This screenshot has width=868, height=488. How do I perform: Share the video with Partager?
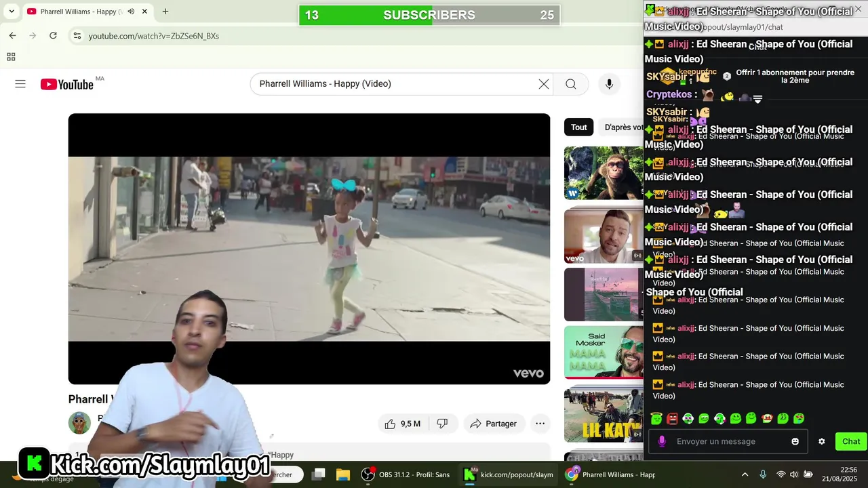point(494,424)
